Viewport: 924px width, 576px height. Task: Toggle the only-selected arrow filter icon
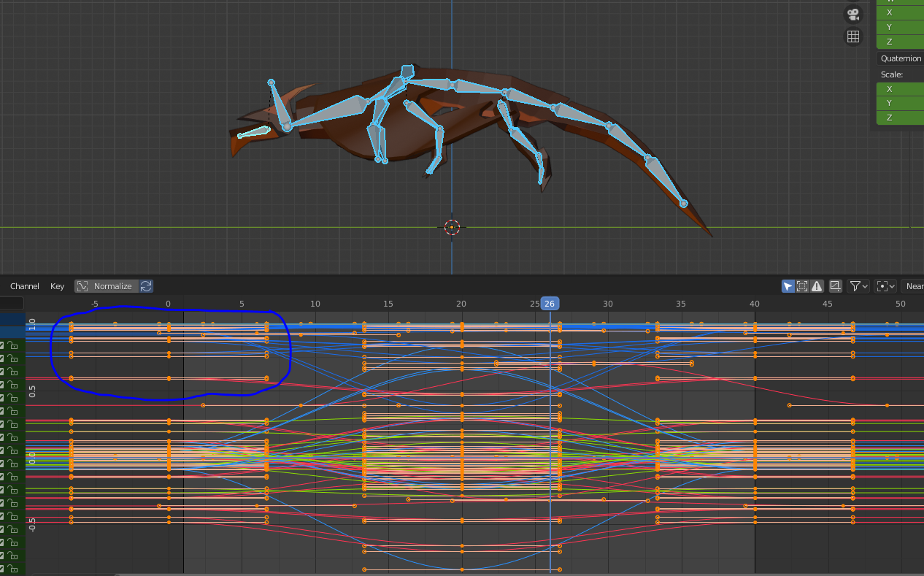point(788,286)
